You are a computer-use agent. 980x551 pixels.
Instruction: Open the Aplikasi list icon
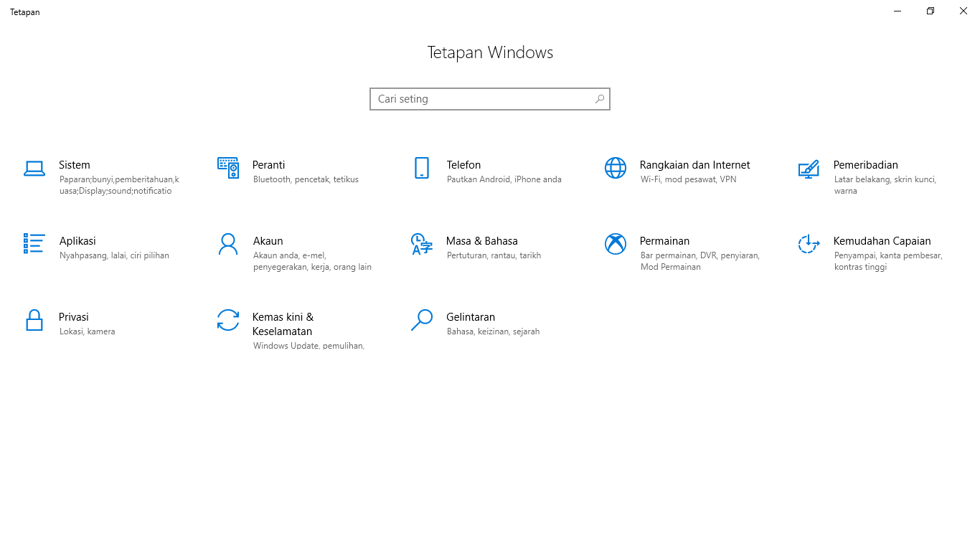(x=34, y=244)
